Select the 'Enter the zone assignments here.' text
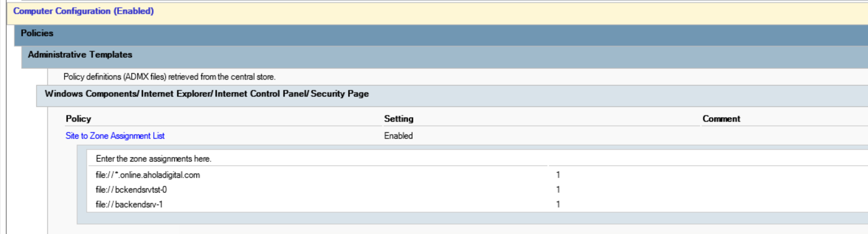 tap(153, 159)
